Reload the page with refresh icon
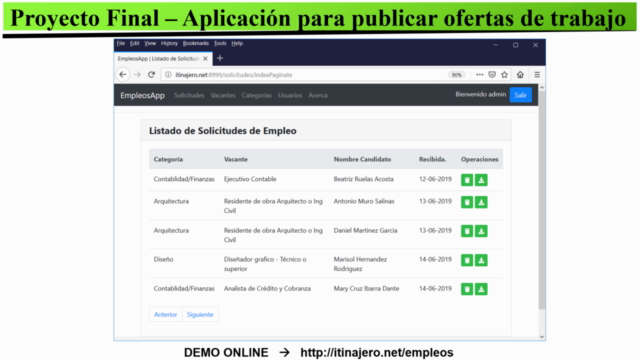Image resolution: width=640 pixels, height=360 pixels. (151, 75)
